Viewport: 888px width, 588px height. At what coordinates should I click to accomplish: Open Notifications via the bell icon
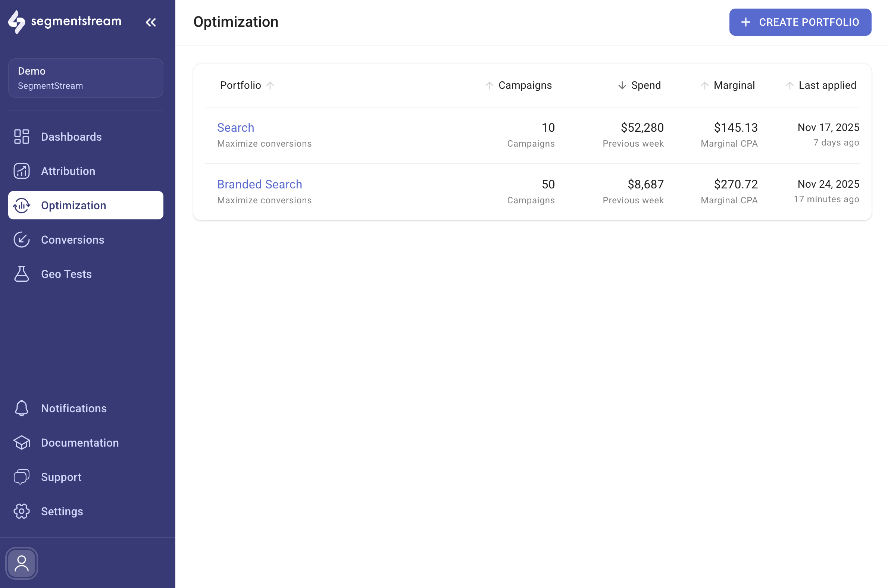(x=21, y=408)
